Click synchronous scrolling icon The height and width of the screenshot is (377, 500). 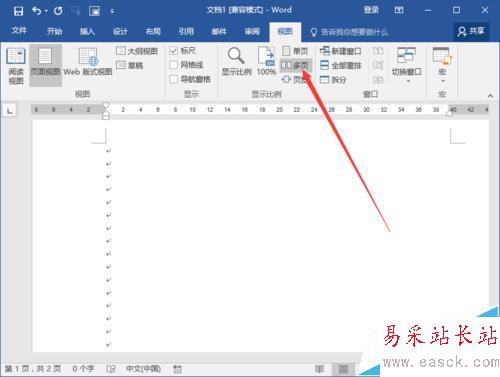378,65
